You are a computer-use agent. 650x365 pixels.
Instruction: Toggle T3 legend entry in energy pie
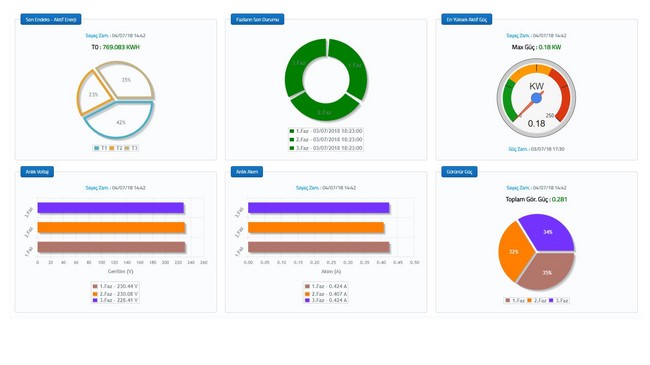(131, 148)
